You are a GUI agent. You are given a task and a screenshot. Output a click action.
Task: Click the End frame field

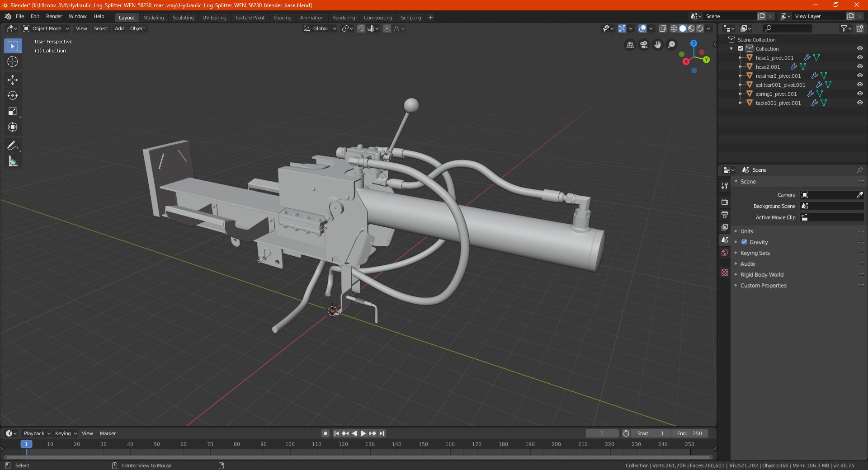[x=689, y=433]
